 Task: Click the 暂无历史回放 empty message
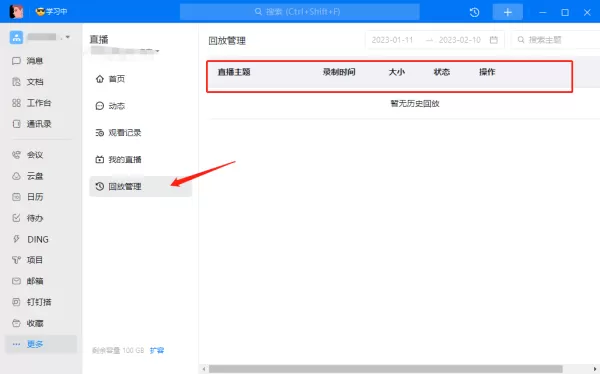click(x=415, y=104)
